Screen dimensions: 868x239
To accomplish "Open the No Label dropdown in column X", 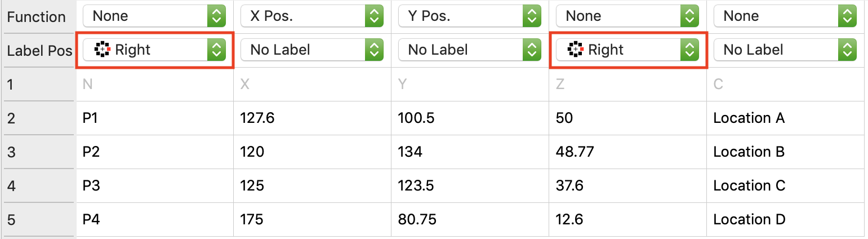I will (312, 50).
